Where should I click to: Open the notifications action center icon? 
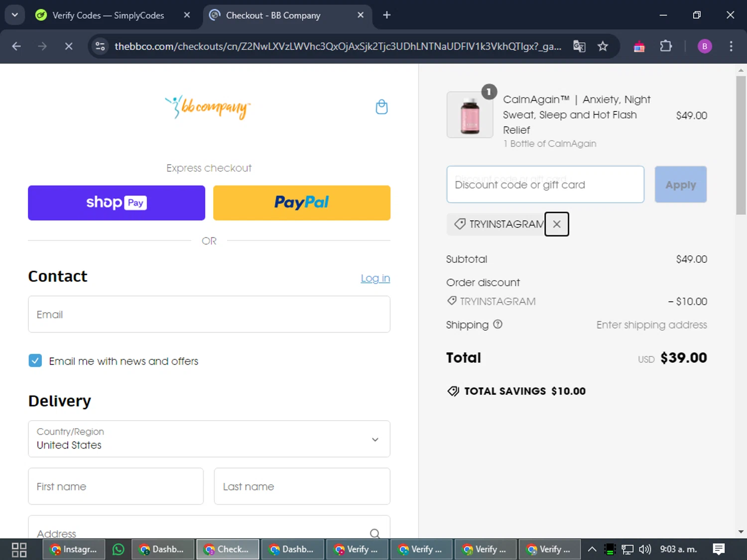coord(719,550)
